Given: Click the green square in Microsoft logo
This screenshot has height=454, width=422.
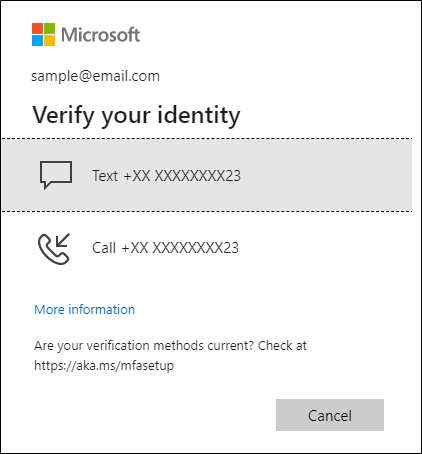Looking at the screenshot, I should coord(49,28).
